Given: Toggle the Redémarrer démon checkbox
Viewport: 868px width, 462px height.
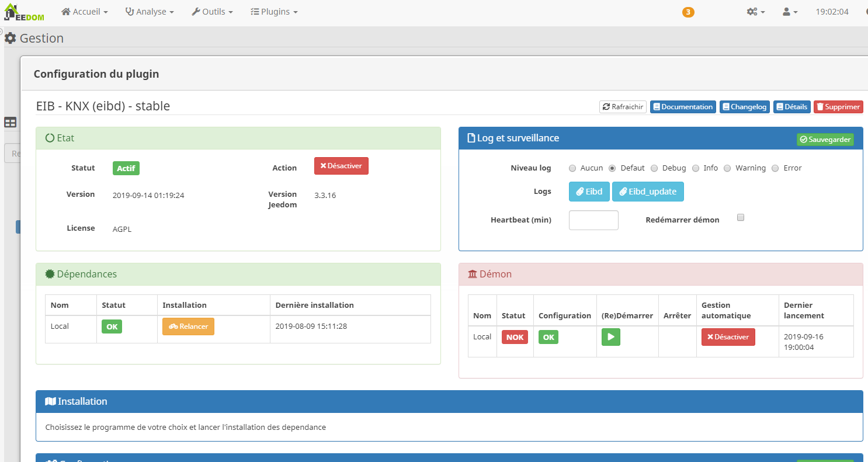Looking at the screenshot, I should 741,217.
